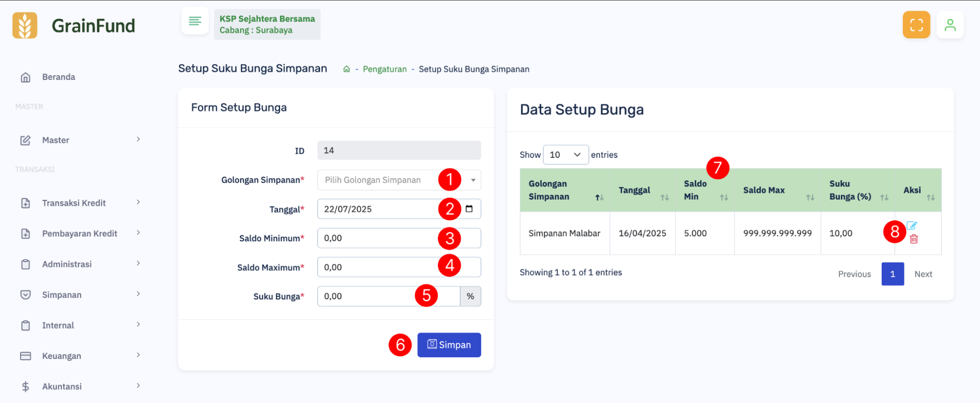
Task: Click the Master edit icon in sidebar
Action: point(25,140)
